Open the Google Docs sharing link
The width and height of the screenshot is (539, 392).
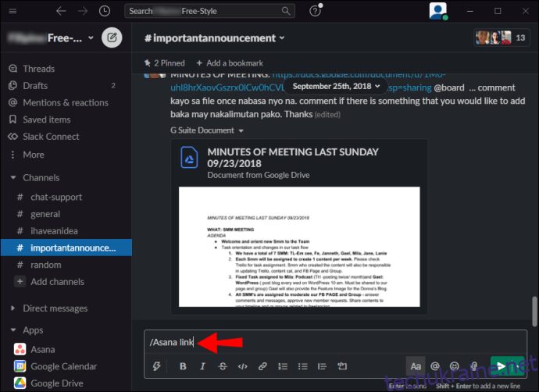pyautogui.click(x=227, y=87)
